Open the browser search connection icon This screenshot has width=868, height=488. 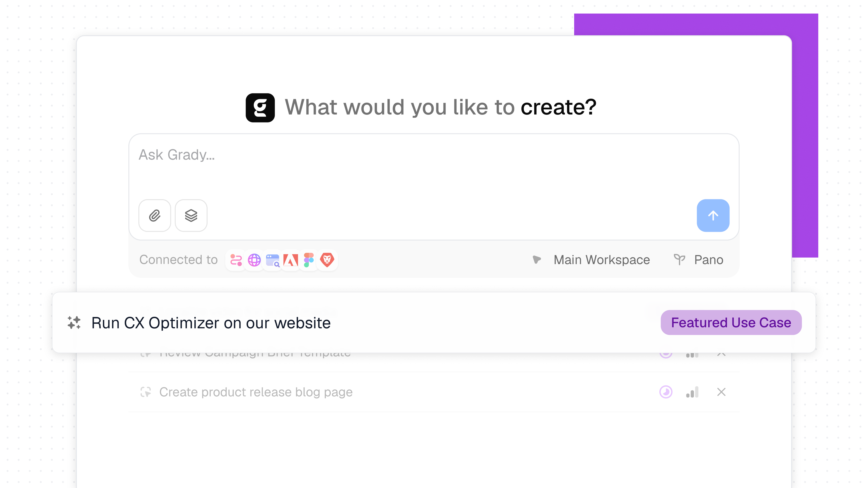[273, 260]
